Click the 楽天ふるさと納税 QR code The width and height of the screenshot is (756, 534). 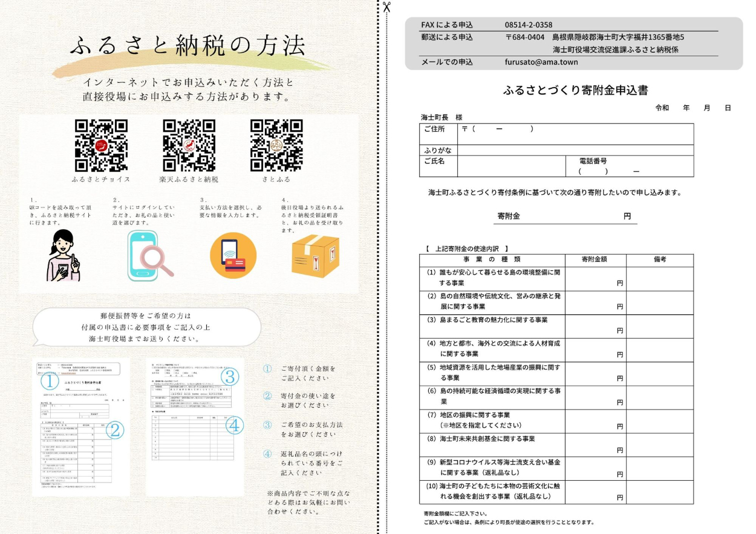[189, 145]
